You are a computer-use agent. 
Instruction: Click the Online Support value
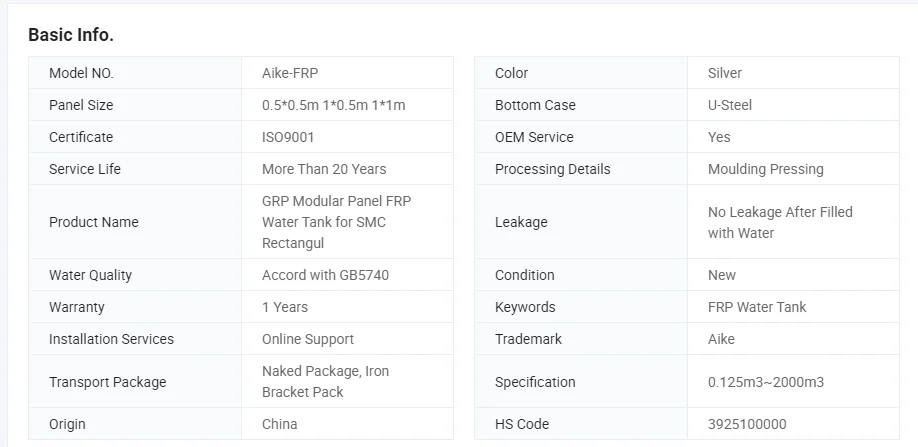click(x=308, y=339)
